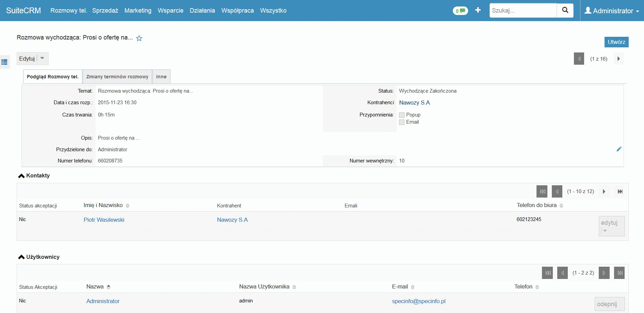Image resolution: width=644 pixels, height=313 pixels.
Task: Click the plus quick-create icon
Action: [478, 10]
